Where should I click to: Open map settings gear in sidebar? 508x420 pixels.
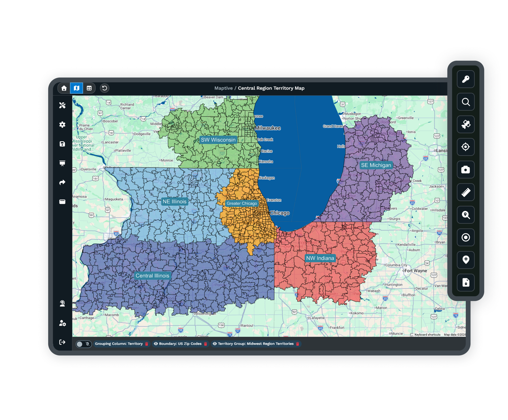point(63,125)
